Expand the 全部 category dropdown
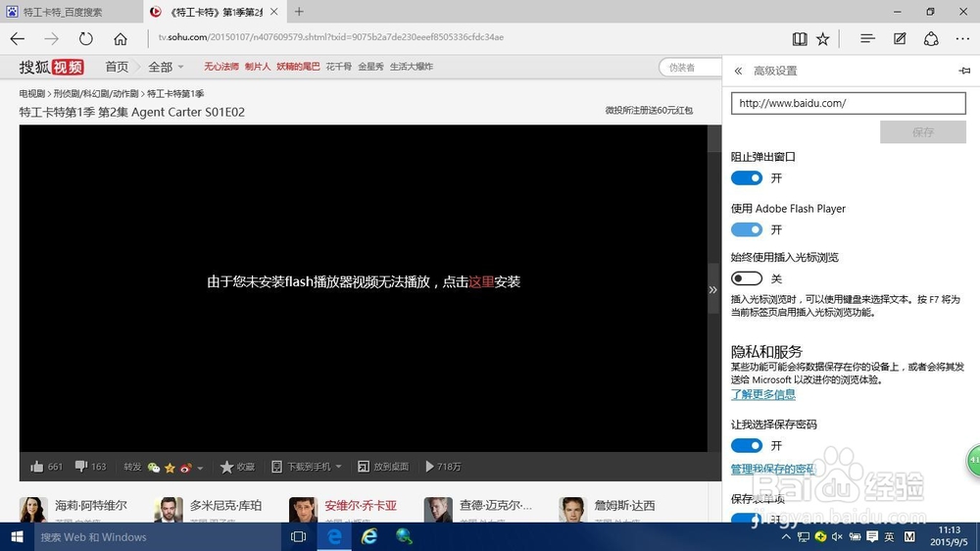The height and width of the screenshot is (551, 980). point(166,67)
